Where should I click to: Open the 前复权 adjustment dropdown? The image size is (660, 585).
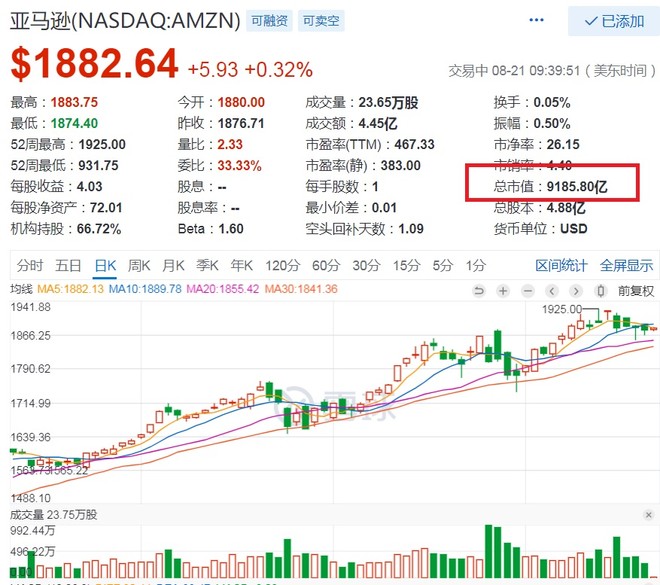coord(636,291)
